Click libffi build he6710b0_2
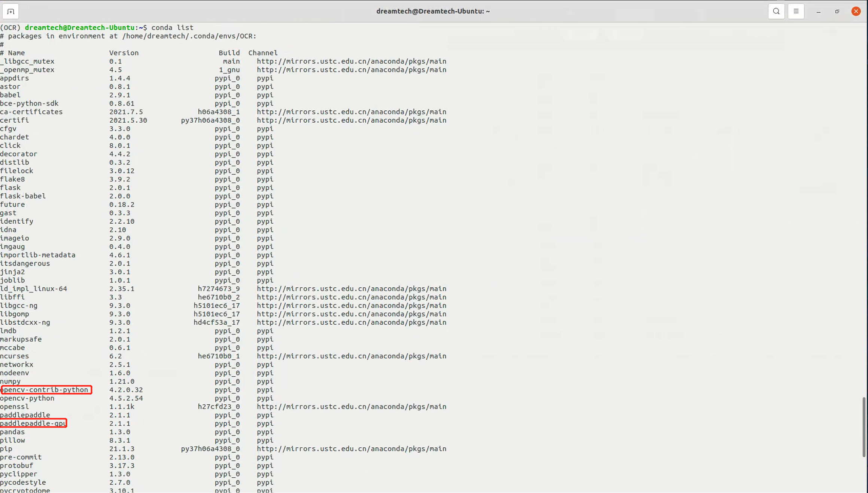 pyautogui.click(x=219, y=297)
